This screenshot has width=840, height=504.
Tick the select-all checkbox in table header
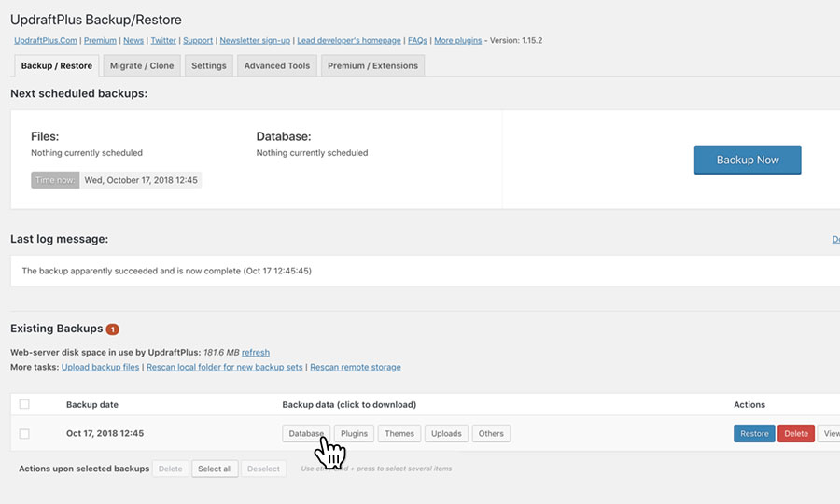pyautogui.click(x=24, y=404)
